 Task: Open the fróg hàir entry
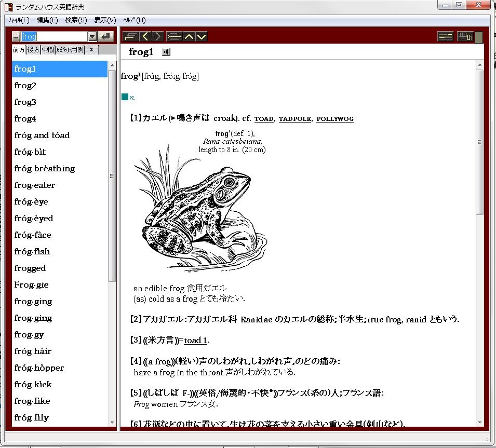pos(60,351)
